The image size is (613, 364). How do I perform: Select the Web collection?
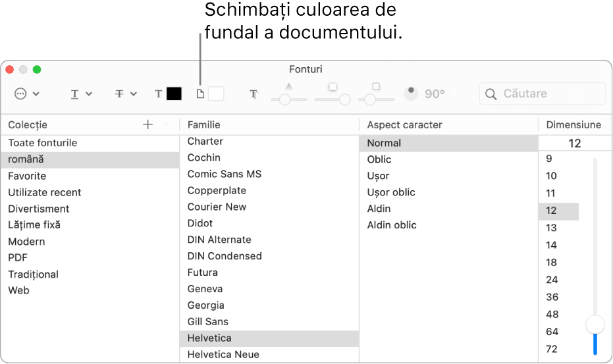(x=90, y=290)
